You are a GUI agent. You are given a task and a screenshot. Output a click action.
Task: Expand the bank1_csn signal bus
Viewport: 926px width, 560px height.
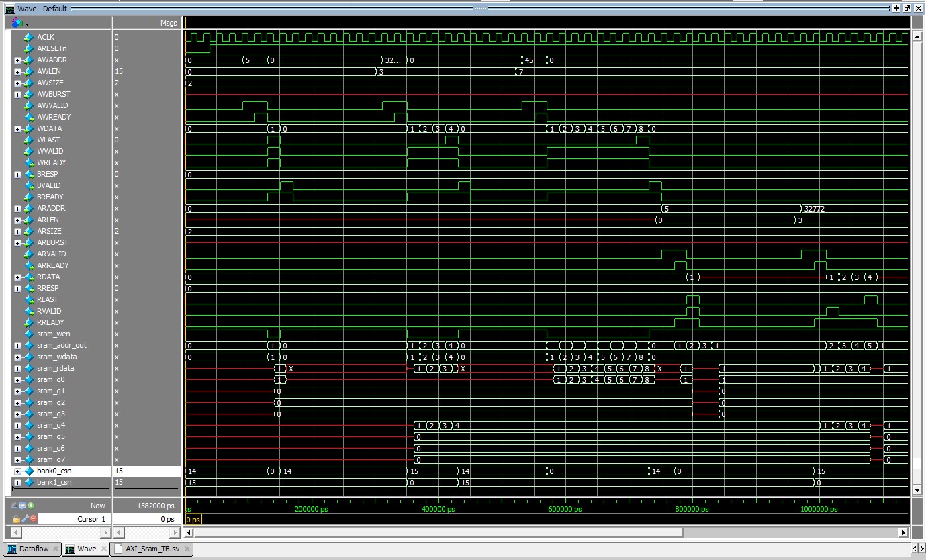(17, 483)
